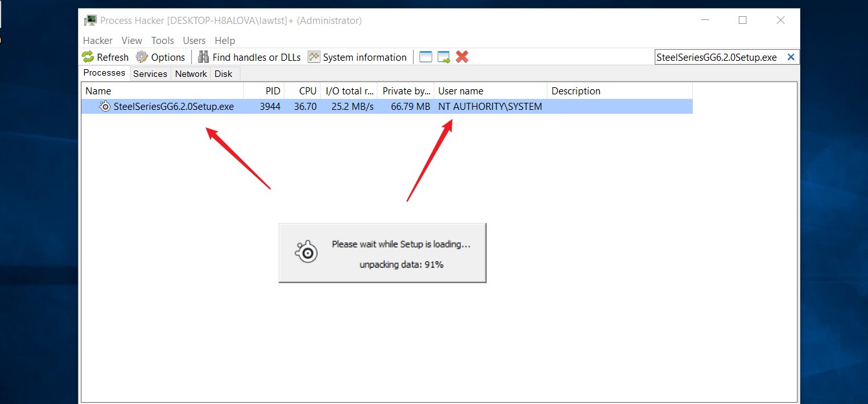This screenshot has width=868, height=404.
Task: Sort by the CPU column header
Action: (302, 91)
